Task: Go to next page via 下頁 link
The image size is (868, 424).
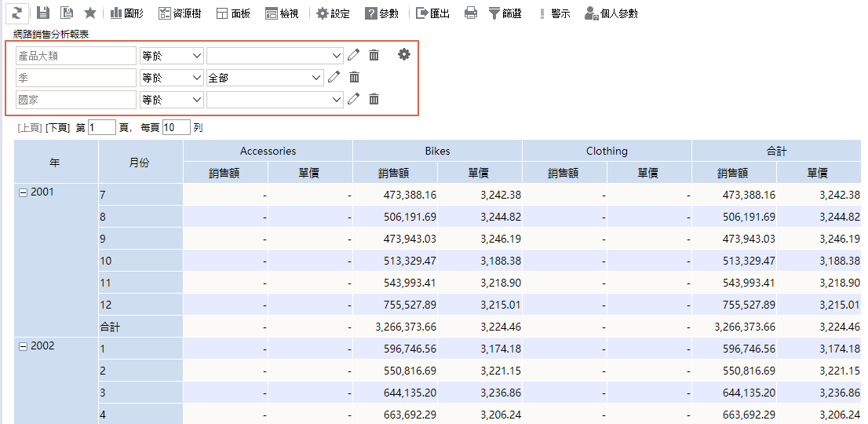Action: click(x=57, y=127)
